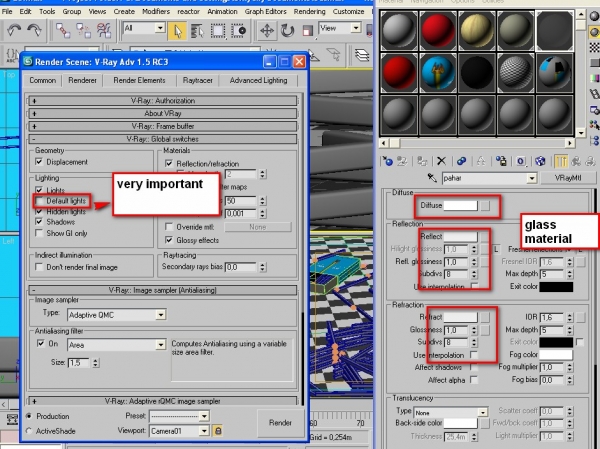
Task: Toggle the material Background checker icon
Action: [x=594, y=47]
